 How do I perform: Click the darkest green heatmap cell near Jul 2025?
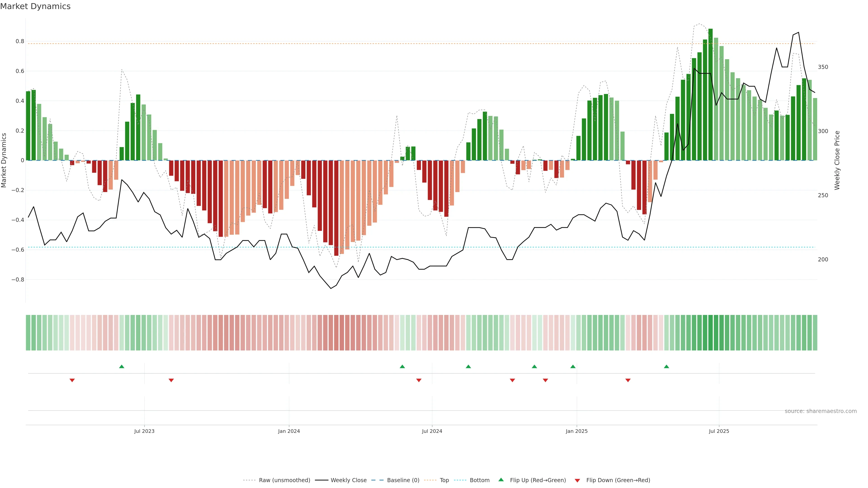[710, 332]
